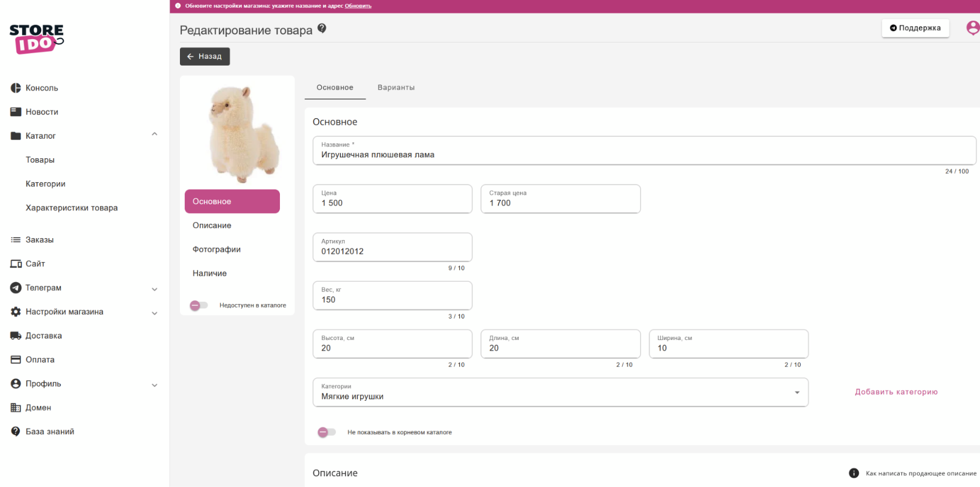Click into the Цена input field
This screenshot has width=980, height=487.
pyautogui.click(x=392, y=203)
